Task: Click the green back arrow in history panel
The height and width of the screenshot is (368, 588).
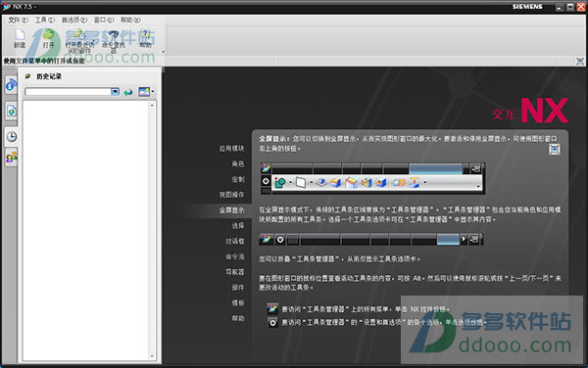Action: click(x=128, y=92)
